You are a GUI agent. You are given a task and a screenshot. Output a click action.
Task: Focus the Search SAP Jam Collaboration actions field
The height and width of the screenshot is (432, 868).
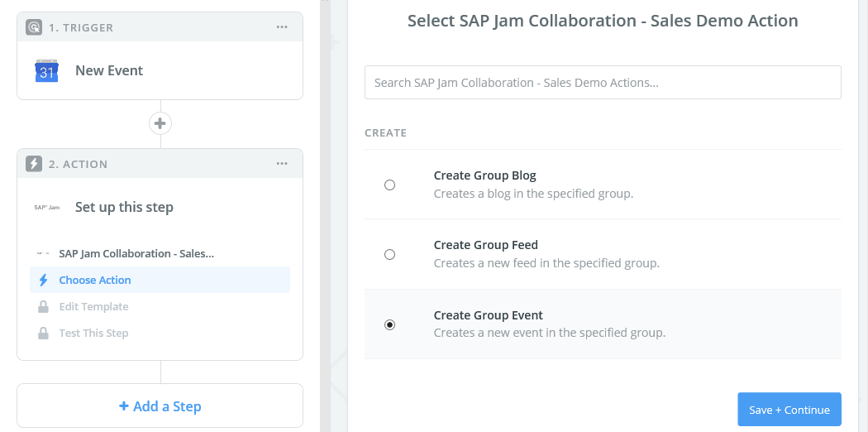tap(603, 83)
